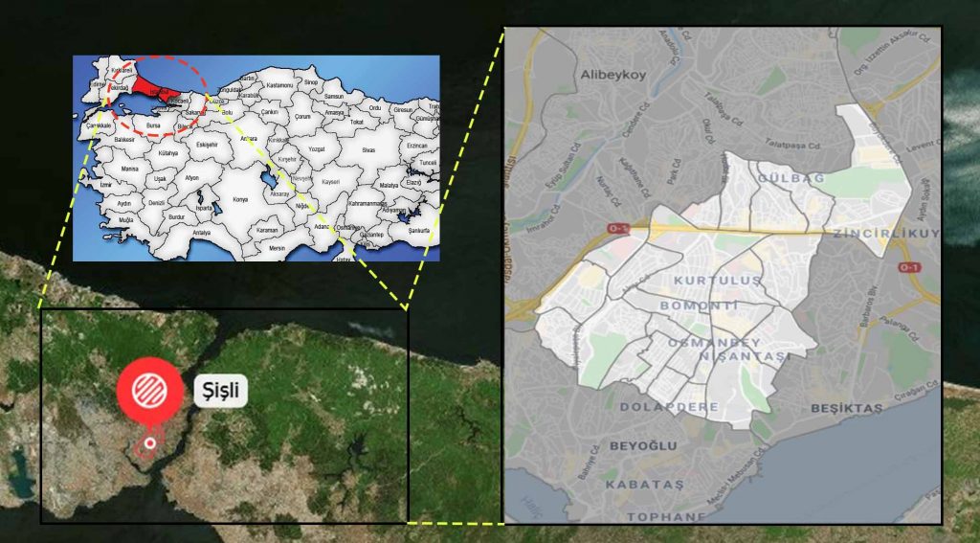Click the DOLAPDERE neighborhood label

click(669, 407)
